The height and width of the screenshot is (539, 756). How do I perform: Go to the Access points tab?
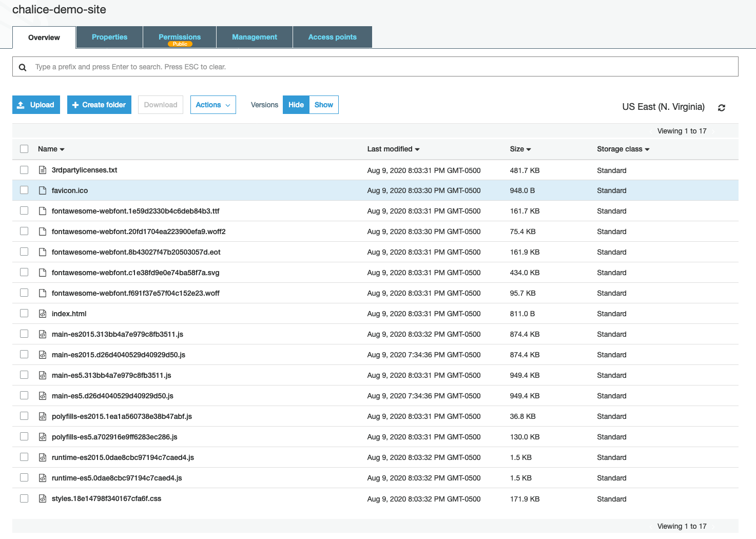click(333, 37)
